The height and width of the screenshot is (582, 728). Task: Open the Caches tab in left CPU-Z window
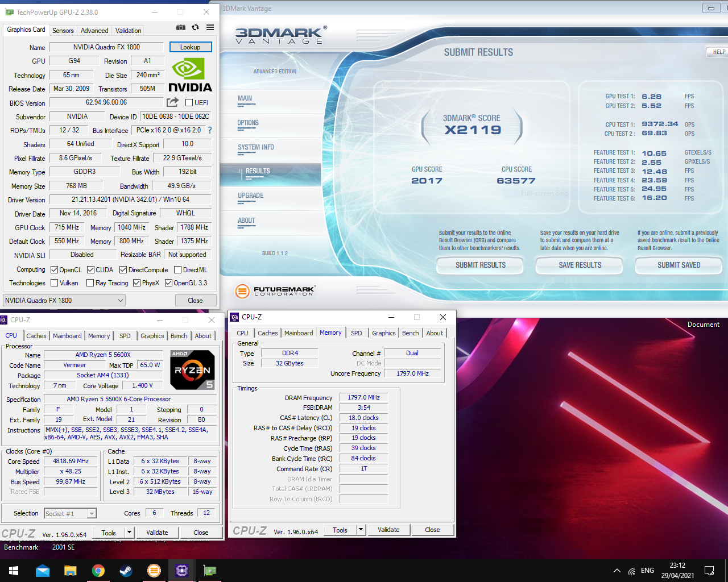coord(36,336)
